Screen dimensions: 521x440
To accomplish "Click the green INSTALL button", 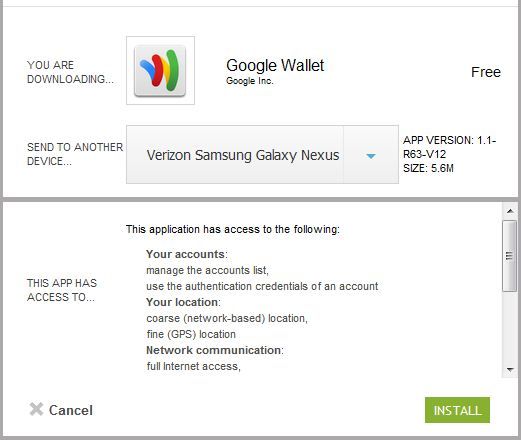I will point(457,410).
